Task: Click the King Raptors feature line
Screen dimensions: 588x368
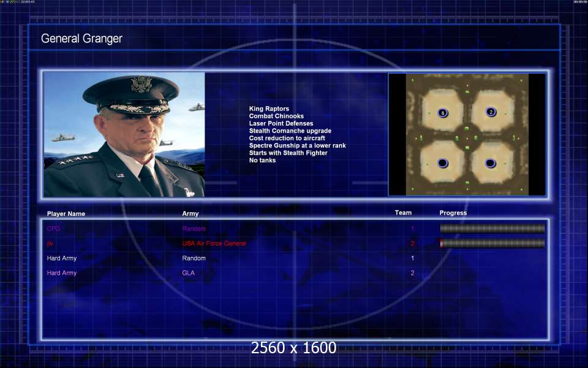Action: point(269,109)
